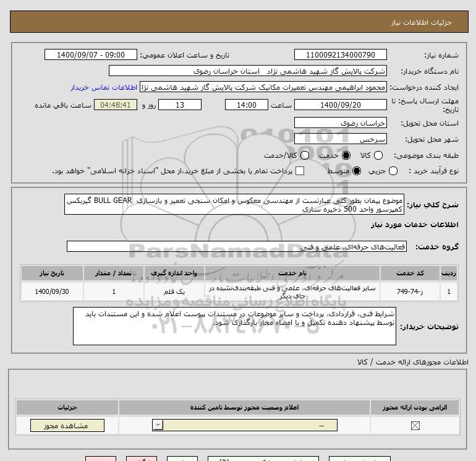Select the کالا radio button
Viewport: 476px width, 461px height.
[378, 155]
